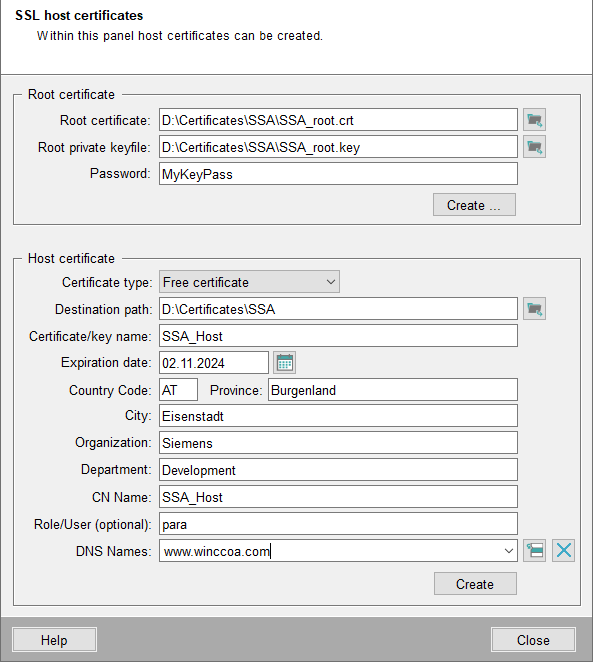Image resolution: width=593 pixels, height=662 pixels.
Task: Browse for the Root private keyfile
Action: point(534,147)
